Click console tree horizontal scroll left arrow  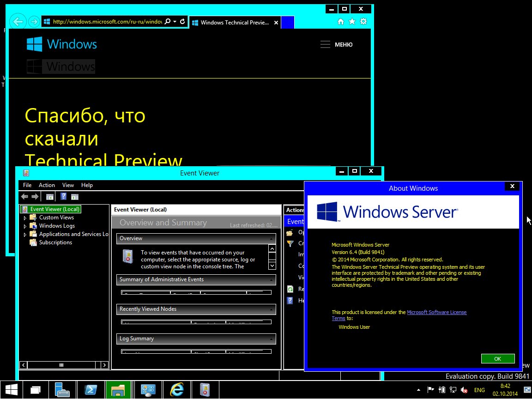24,365
